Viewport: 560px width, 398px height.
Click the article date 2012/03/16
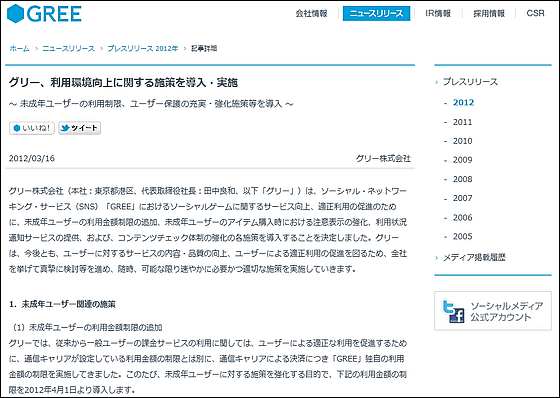(x=32, y=158)
